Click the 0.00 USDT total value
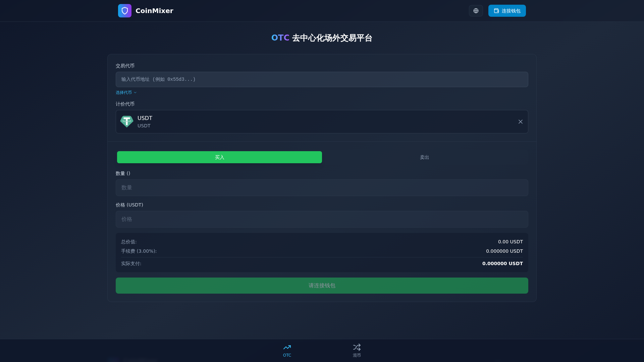The width and height of the screenshot is (644, 362). tap(510, 242)
